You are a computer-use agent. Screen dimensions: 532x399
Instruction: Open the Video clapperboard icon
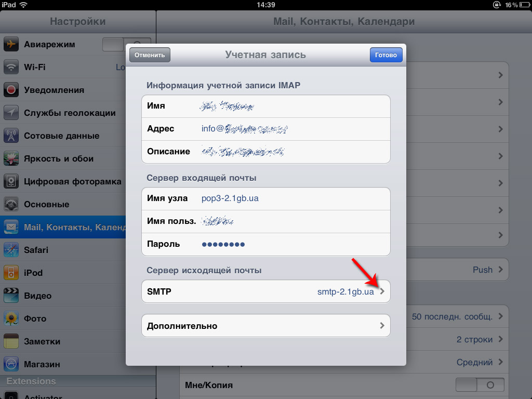pos(11,296)
